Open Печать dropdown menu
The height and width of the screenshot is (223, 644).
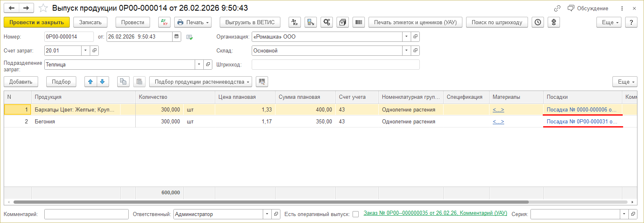click(x=193, y=22)
